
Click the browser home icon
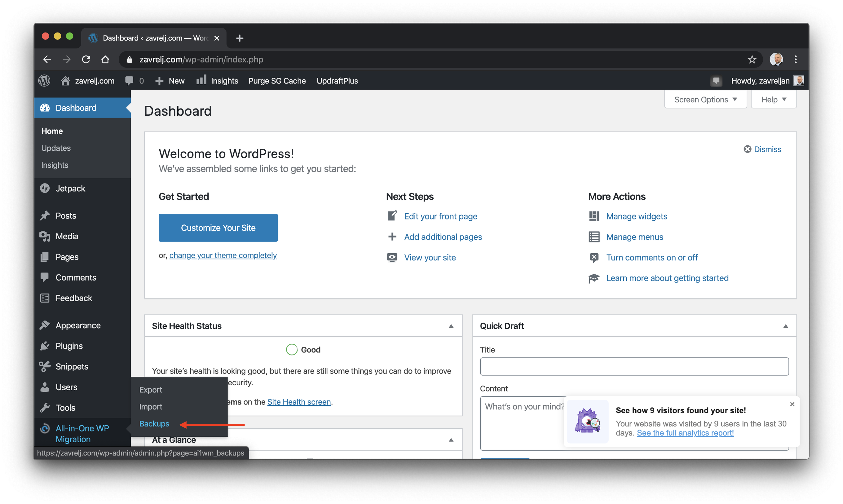106,60
